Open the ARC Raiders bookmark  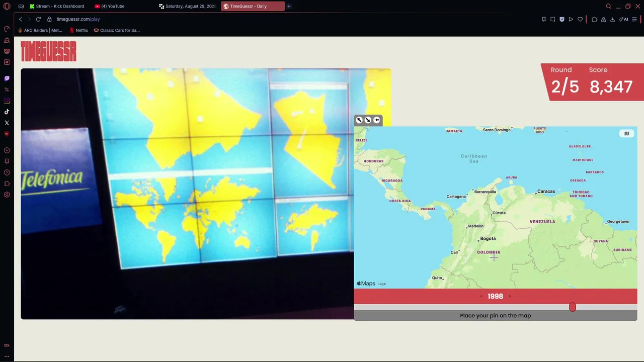pos(40,30)
